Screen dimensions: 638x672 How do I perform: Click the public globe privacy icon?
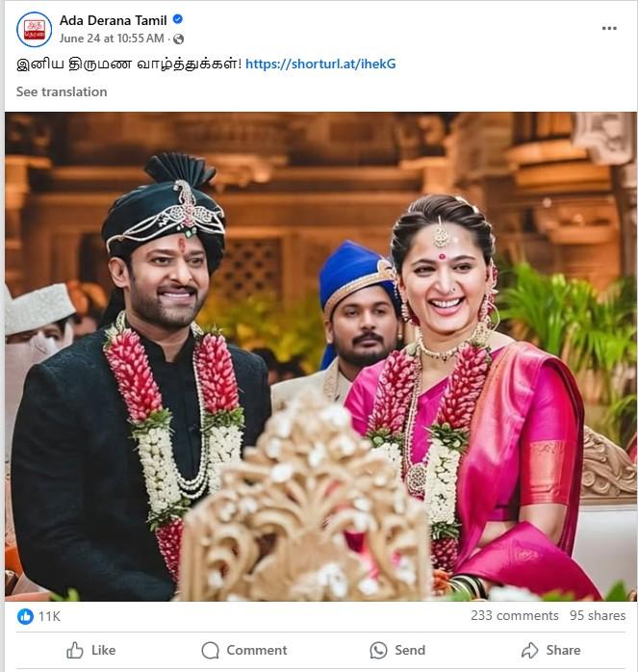pyautogui.click(x=179, y=39)
